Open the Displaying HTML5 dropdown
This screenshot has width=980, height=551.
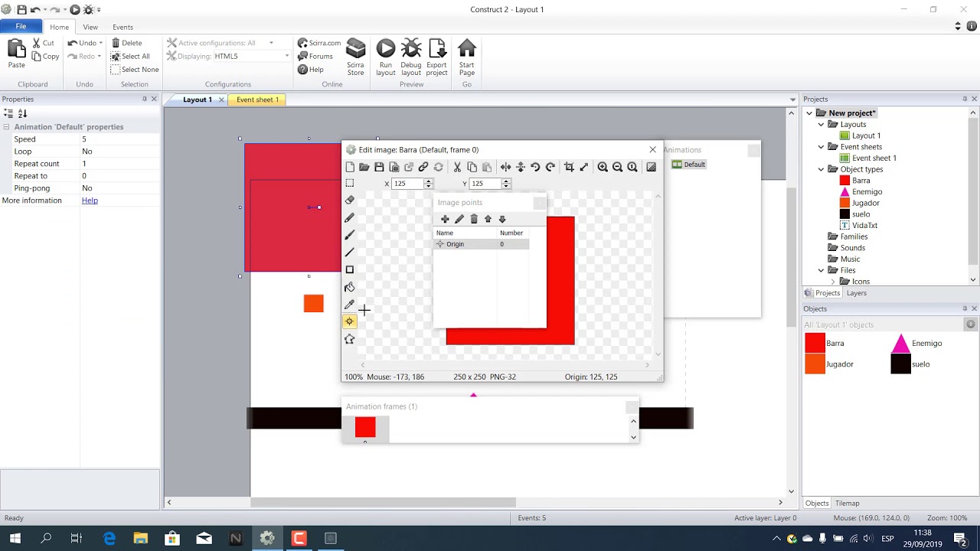287,56
